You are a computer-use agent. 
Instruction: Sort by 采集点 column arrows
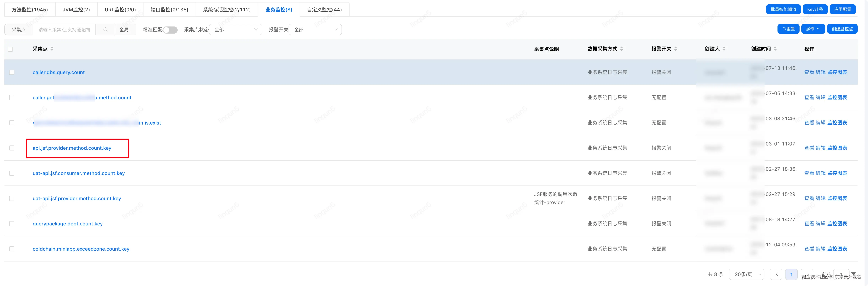click(x=52, y=49)
